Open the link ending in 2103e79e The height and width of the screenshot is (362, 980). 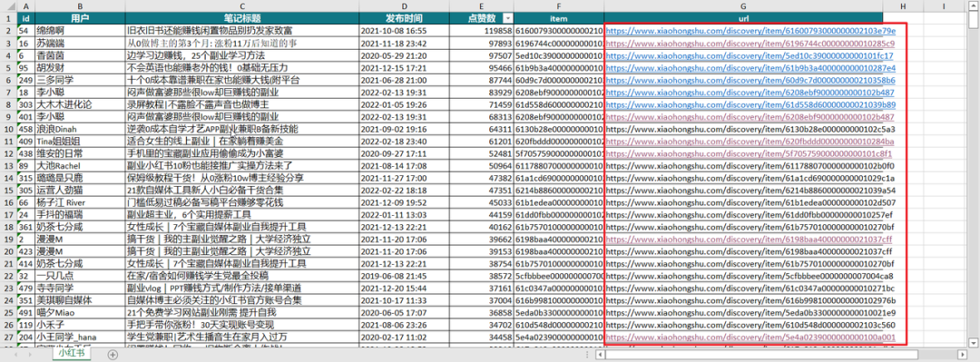click(750, 31)
